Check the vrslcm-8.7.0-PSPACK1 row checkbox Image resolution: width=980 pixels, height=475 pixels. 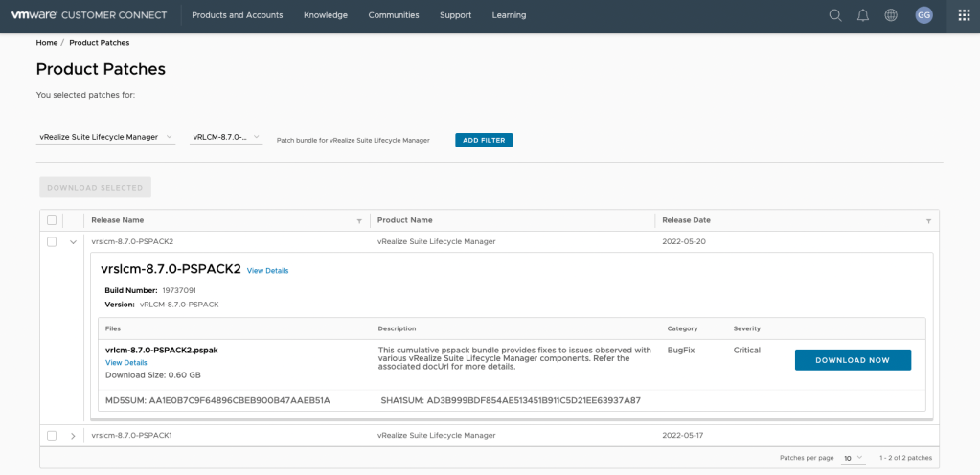click(52, 436)
